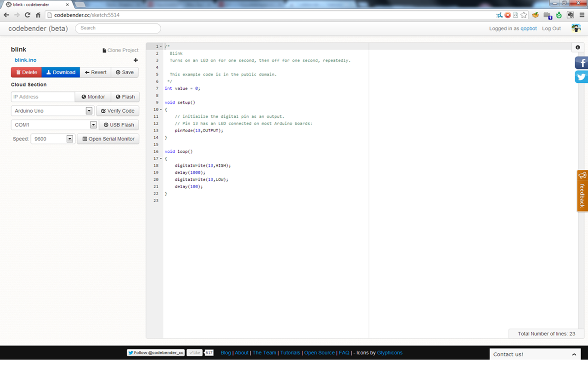Click the Monitor button
The width and height of the screenshot is (588, 368).
coord(93,97)
